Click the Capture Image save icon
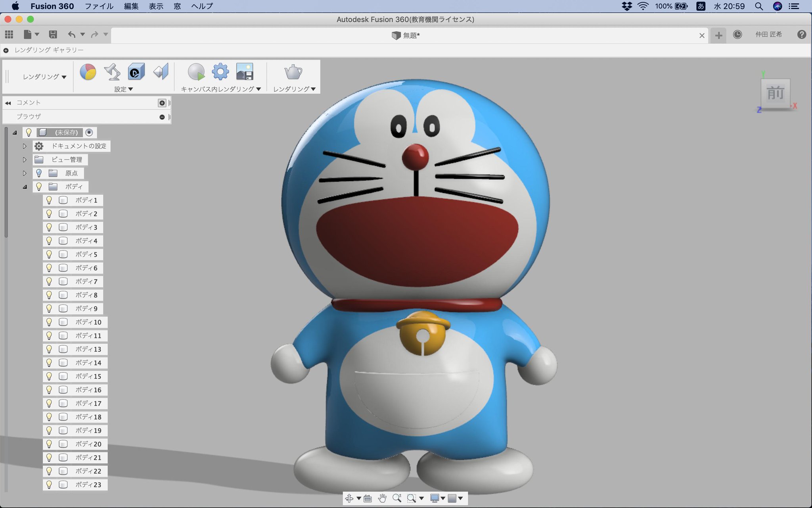Screen dimensions: 812x508 coord(245,72)
